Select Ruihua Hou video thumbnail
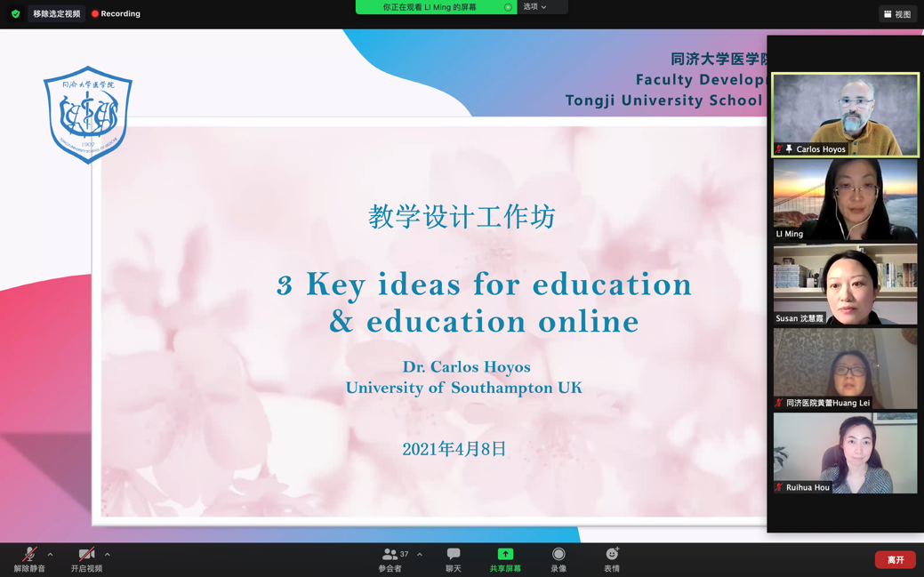924x577 pixels. pyautogui.click(x=845, y=453)
